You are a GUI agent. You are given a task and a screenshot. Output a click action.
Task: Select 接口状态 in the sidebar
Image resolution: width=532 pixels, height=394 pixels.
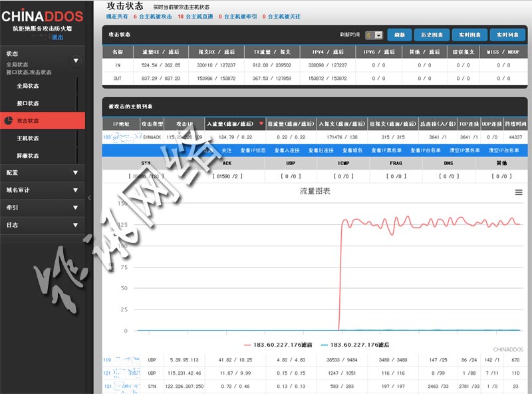[28, 103]
